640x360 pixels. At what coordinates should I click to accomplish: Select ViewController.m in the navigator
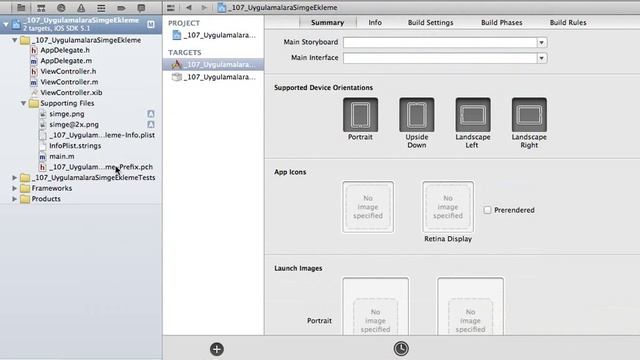click(x=69, y=82)
